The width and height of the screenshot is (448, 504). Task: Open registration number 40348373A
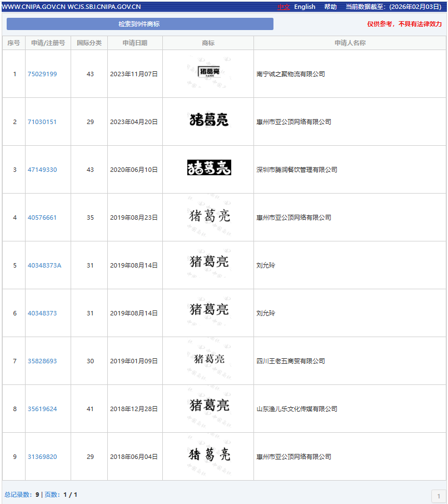tap(44, 265)
